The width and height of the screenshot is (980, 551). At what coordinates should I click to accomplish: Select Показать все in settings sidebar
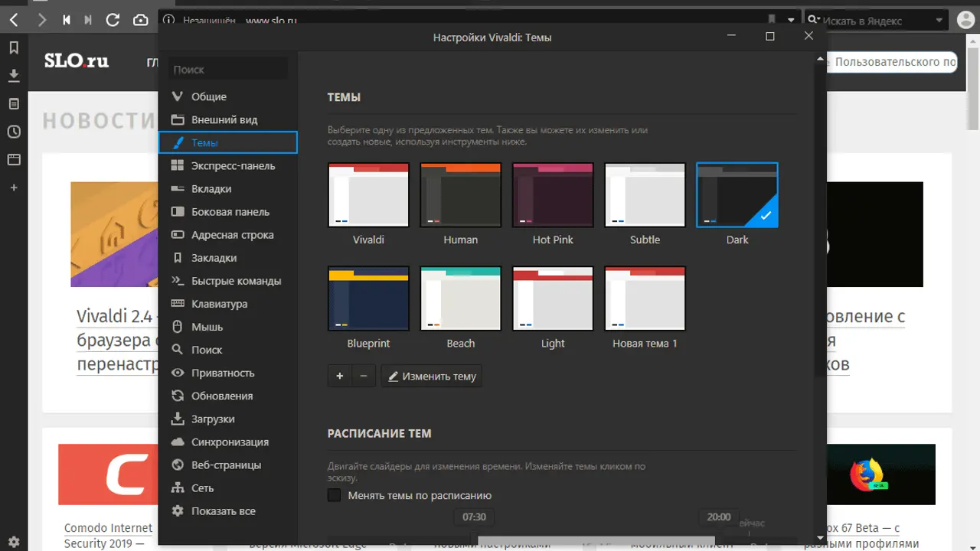coord(223,511)
